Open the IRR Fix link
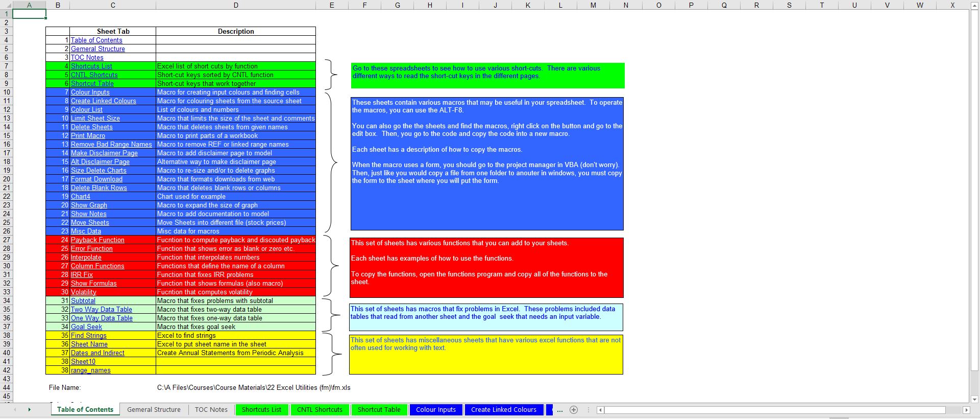Viewport: 980px width, 419px height. [x=82, y=275]
